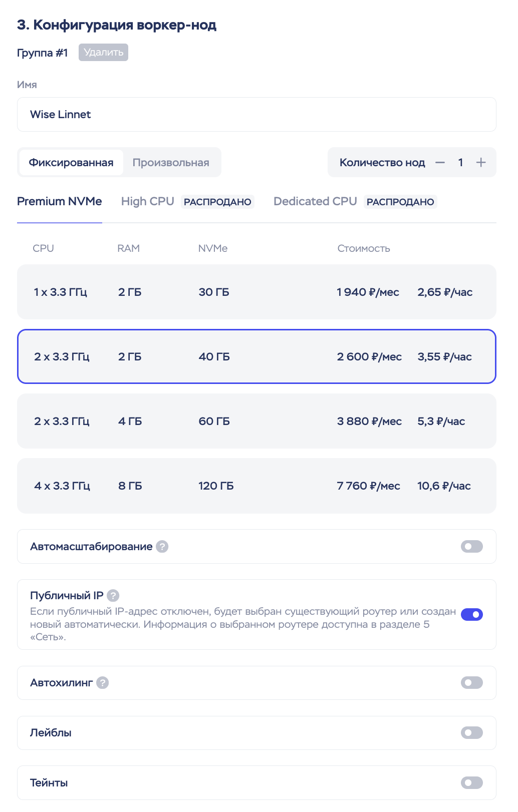This screenshot has width=518, height=812.
Task: Open the Dedicated CPU tab
Action: 315,201
